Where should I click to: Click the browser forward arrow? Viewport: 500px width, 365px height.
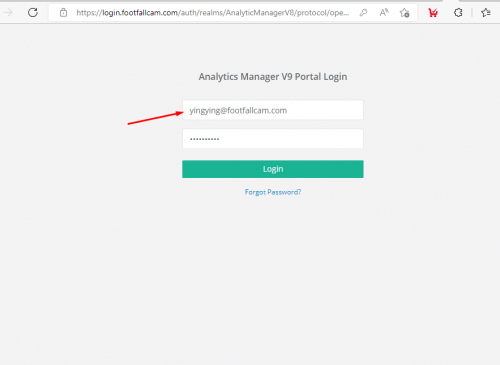point(8,13)
